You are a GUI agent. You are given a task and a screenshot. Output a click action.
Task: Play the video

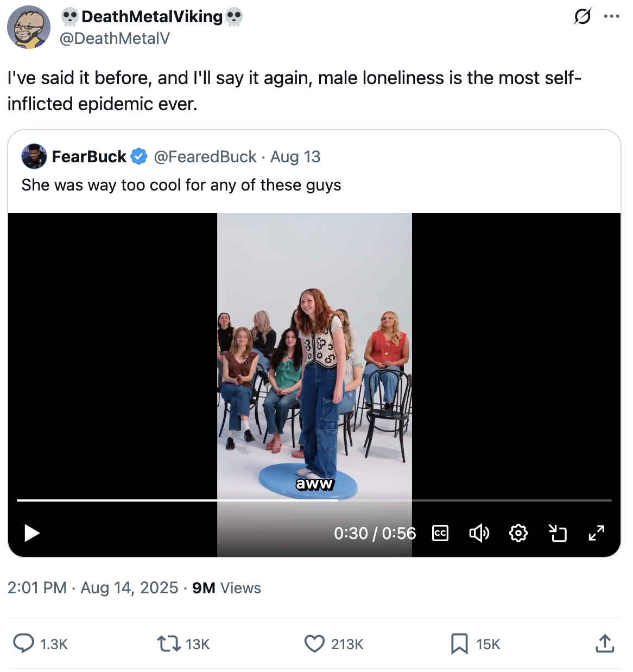click(32, 533)
